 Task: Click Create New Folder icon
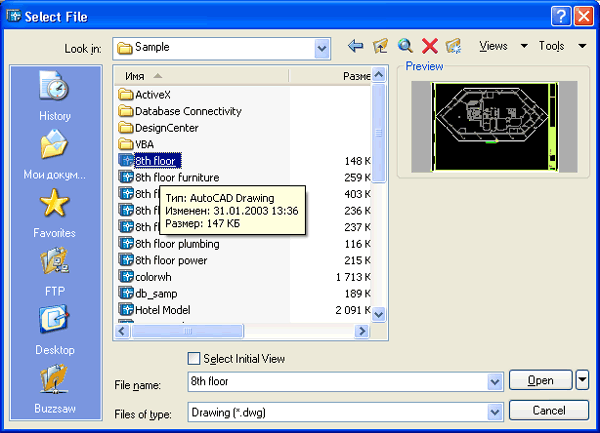(x=454, y=46)
